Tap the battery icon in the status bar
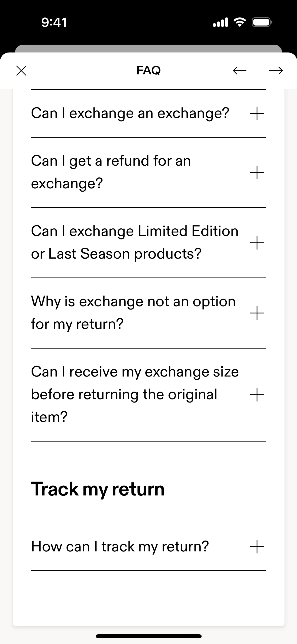This screenshot has height=644, width=297. pyautogui.click(x=262, y=22)
